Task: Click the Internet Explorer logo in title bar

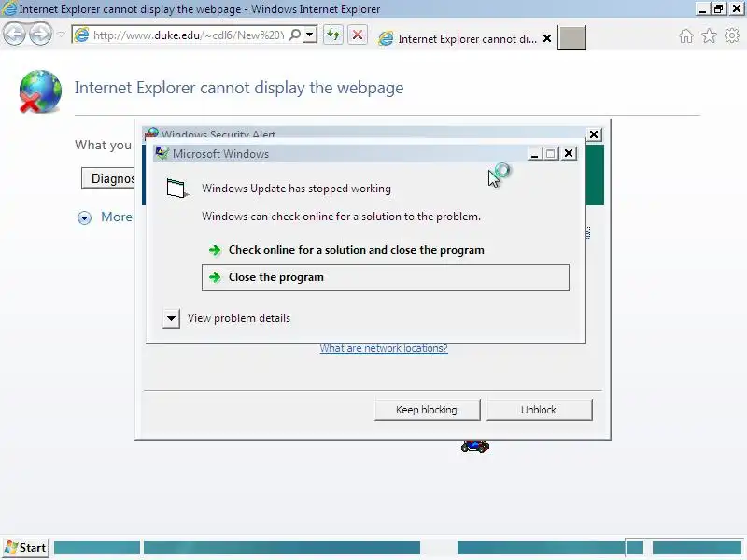Action: [9, 8]
